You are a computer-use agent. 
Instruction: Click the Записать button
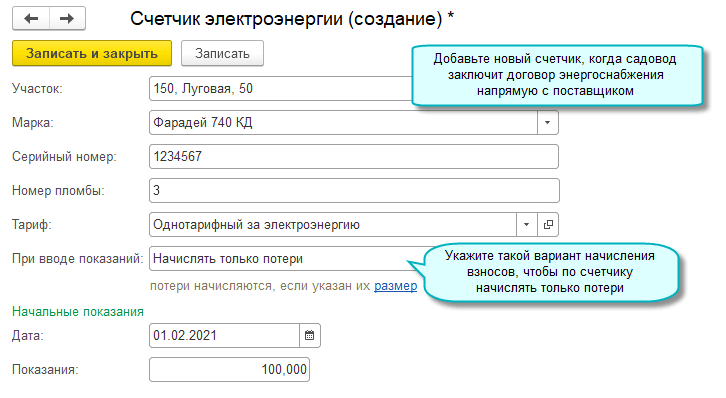pos(222,53)
